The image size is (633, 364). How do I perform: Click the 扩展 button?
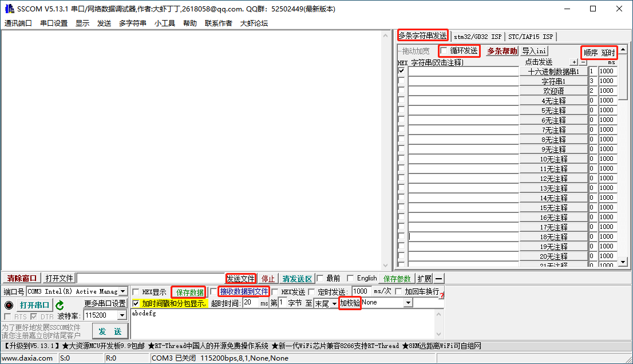coord(424,279)
